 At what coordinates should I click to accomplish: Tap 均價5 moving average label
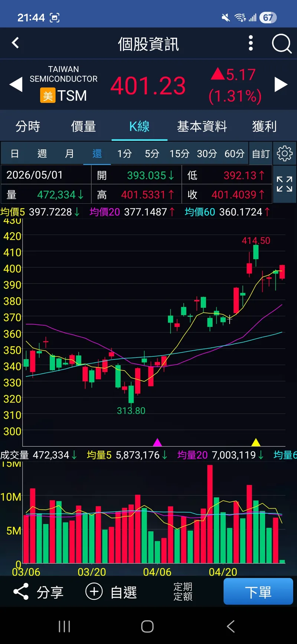coord(13,212)
